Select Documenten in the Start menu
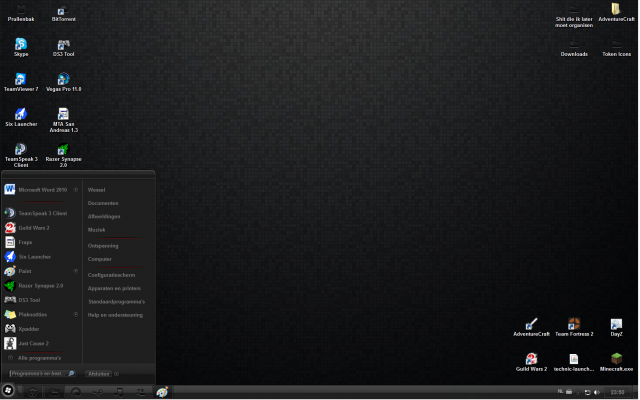 click(x=103, y=203)
